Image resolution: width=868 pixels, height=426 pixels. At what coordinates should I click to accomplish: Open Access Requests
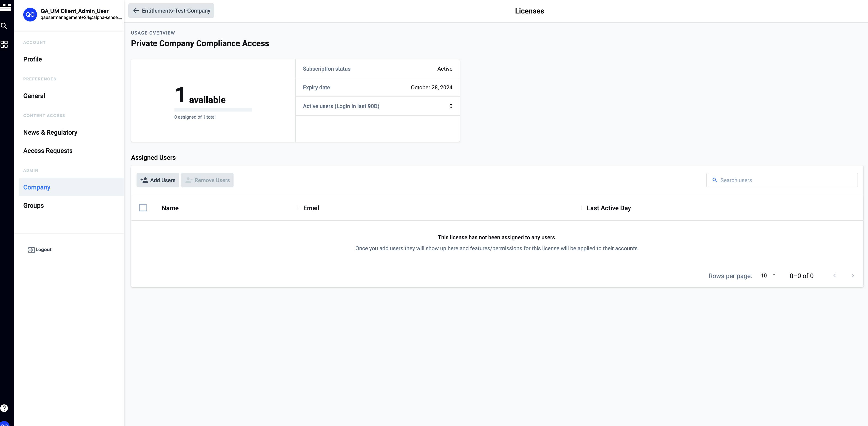(x=48, y=151)
